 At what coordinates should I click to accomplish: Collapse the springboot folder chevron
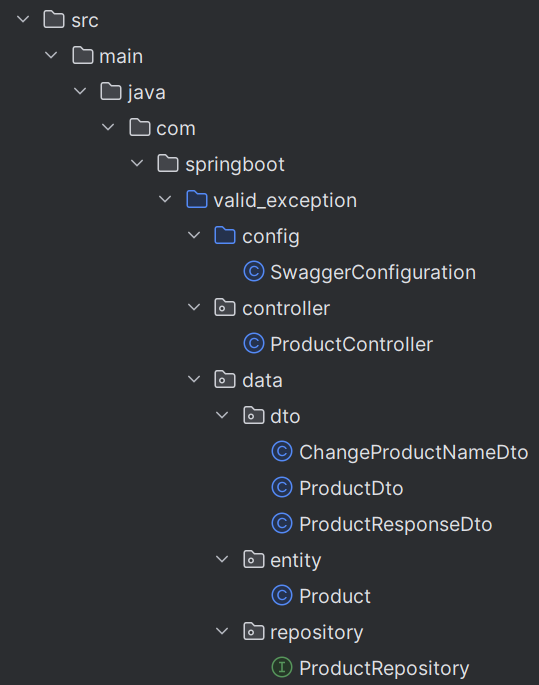click(x=137, y=163)
